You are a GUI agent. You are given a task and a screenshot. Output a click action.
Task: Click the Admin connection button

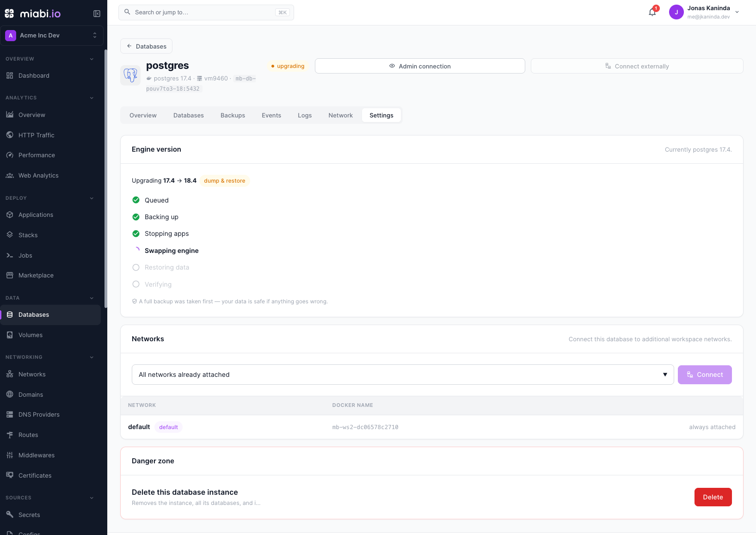(420, 66)
